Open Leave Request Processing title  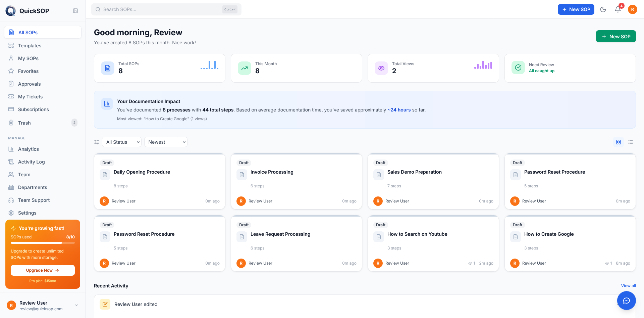(280, 234)
